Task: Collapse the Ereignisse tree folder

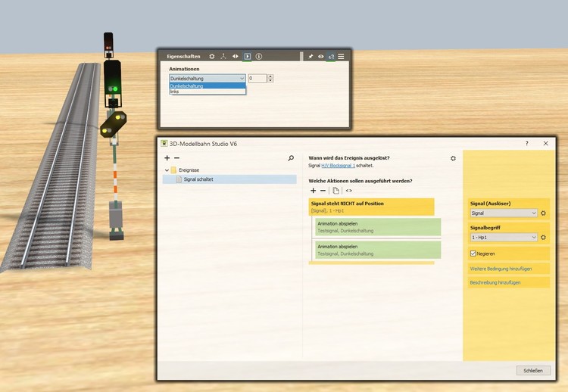Action: [167, 170]
